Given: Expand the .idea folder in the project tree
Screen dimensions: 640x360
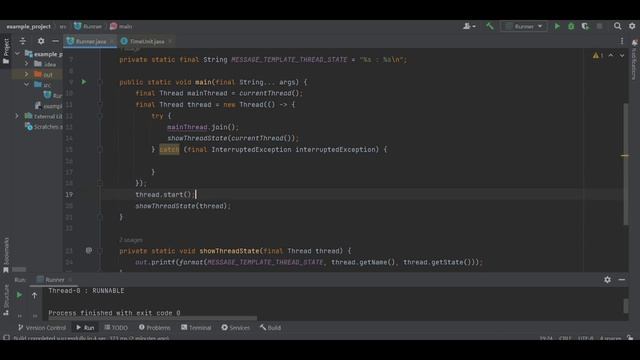Looking at the screenshot, I should [27, 64].
